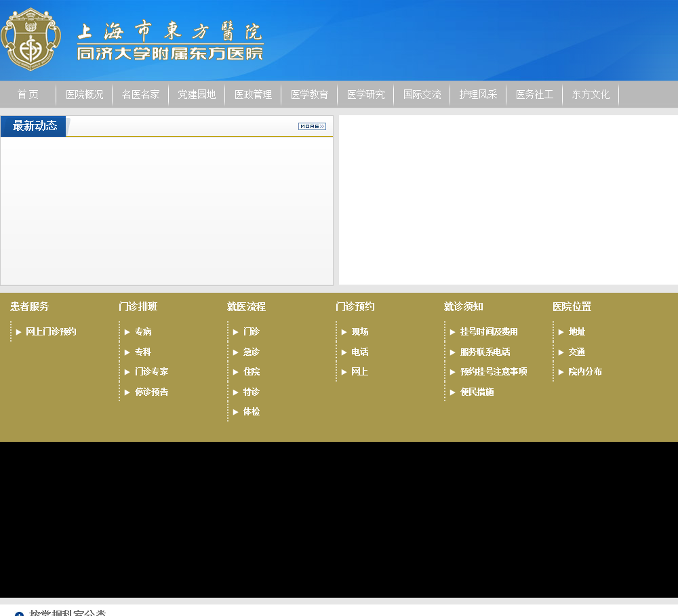Open 东方文化 navigation item
Screen dimensions: 678x616
tap(591, 94)
